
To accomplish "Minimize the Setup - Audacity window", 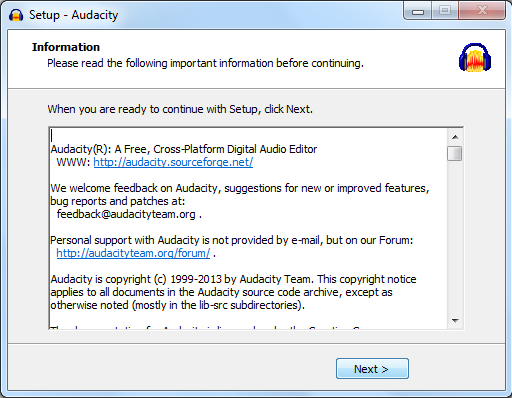I will pos(418,11).
